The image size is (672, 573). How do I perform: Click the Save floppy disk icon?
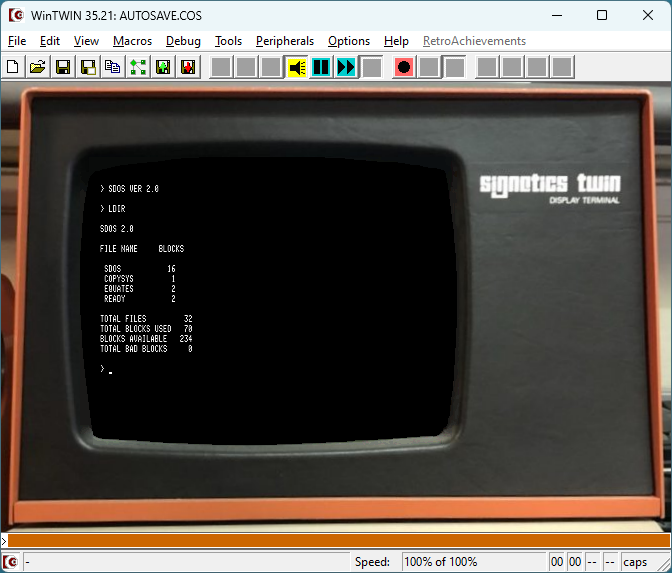click(63, 67)
